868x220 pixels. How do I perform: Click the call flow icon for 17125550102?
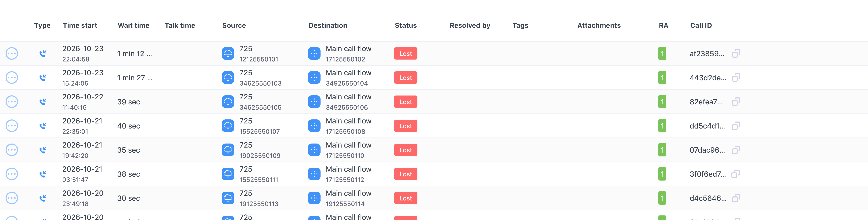314,53
